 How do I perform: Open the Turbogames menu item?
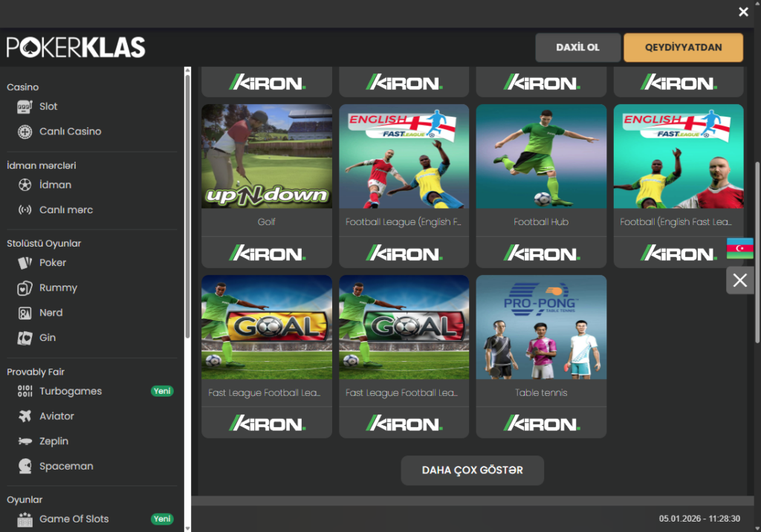pos(71,392)
